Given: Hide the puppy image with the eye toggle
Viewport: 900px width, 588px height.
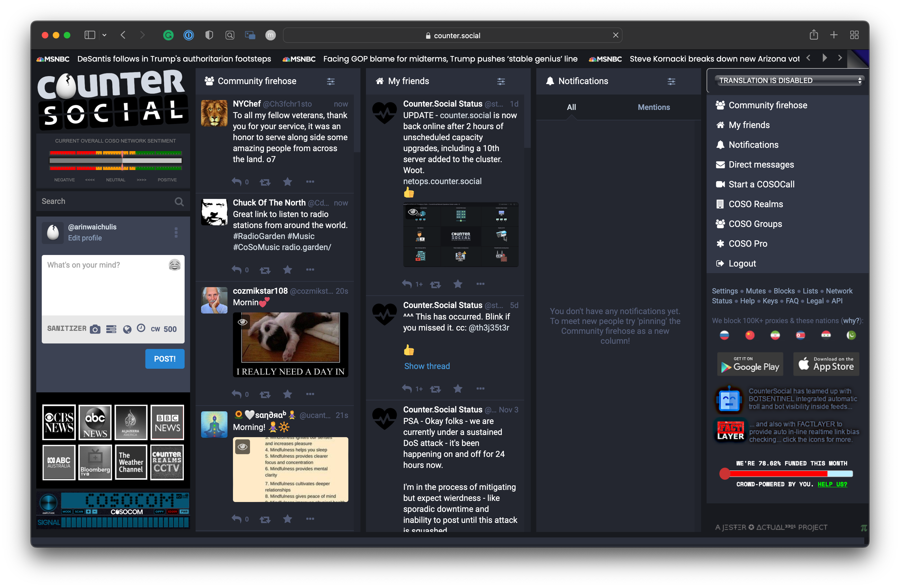Looking at the screenshot, I should 242,322.
